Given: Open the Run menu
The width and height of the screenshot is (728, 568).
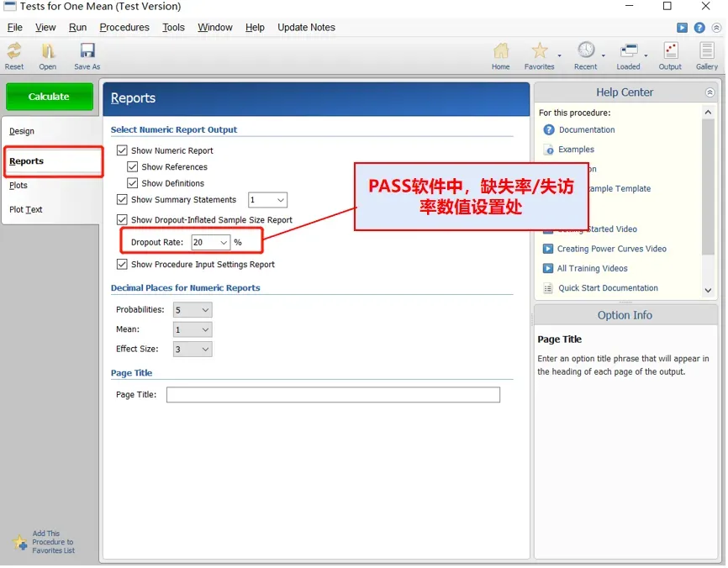Looking at the screenshot, I should pos(78,28).
